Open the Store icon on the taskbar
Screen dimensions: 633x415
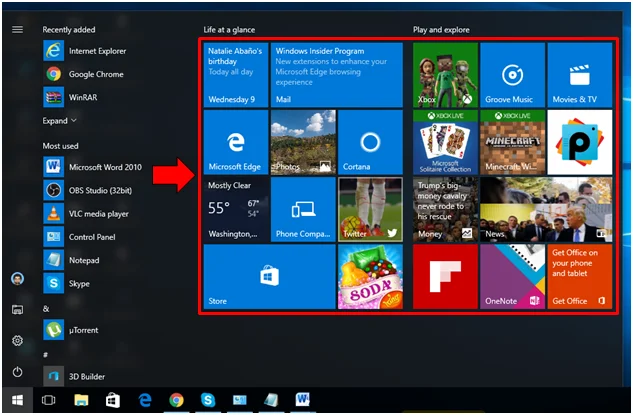[x=113, y=400]
